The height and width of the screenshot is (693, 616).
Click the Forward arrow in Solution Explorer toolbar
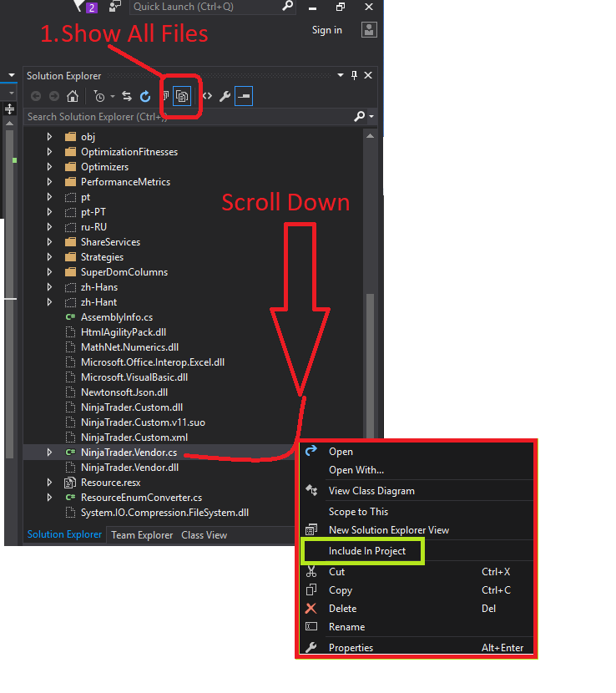[54, 96]
